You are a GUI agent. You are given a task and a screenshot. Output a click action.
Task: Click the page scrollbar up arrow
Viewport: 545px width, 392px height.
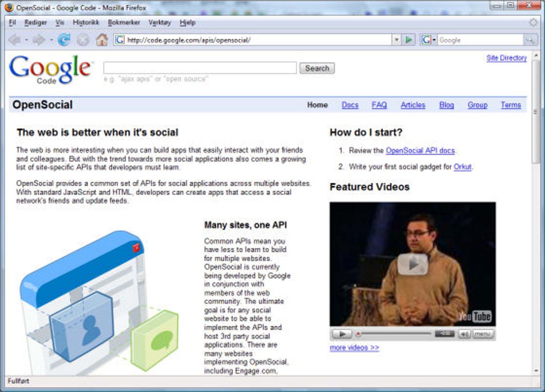[536, 56]
